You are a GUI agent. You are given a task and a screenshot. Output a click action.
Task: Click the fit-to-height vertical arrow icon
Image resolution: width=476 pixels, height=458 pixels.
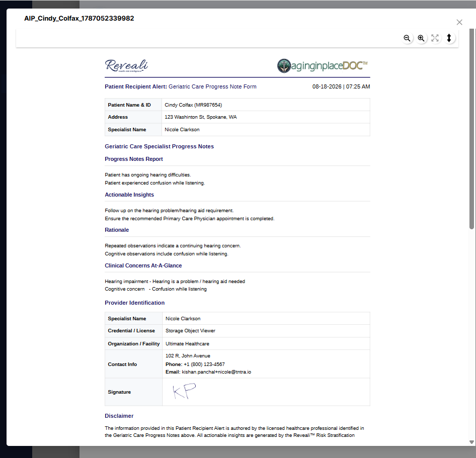pos(449,38)
